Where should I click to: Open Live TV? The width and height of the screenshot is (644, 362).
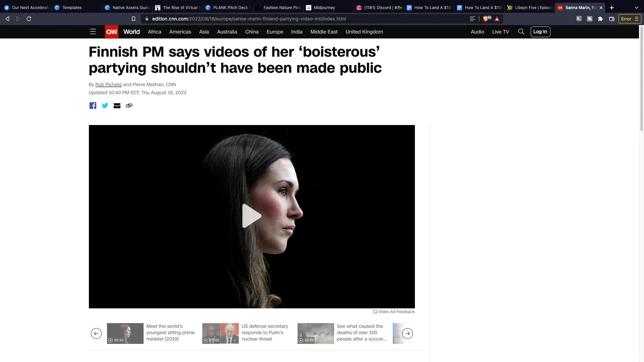pos(500,32)
